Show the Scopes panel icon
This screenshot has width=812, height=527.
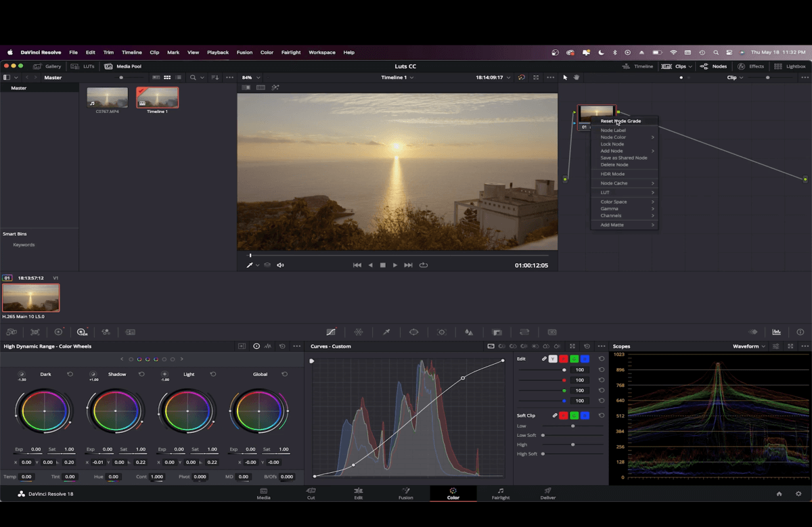coord(777,332)
